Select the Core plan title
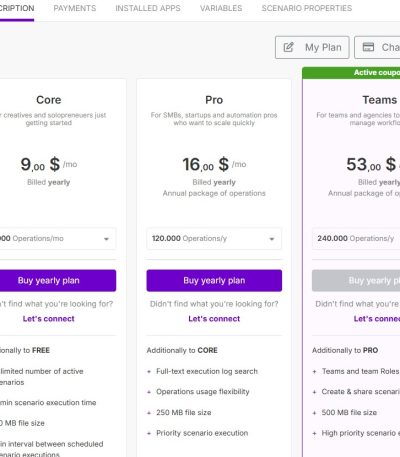 pos(49,100)
